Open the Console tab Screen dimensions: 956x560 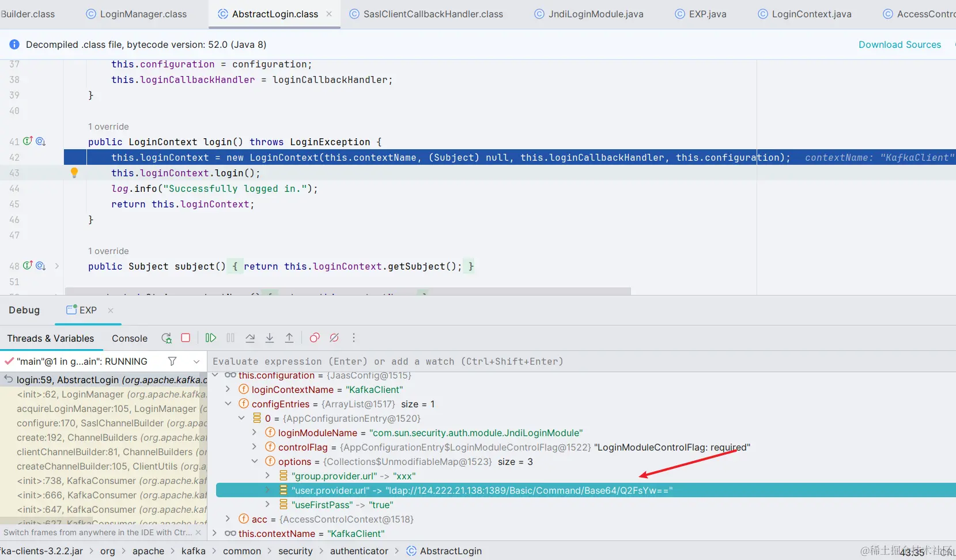coord(130,338)
